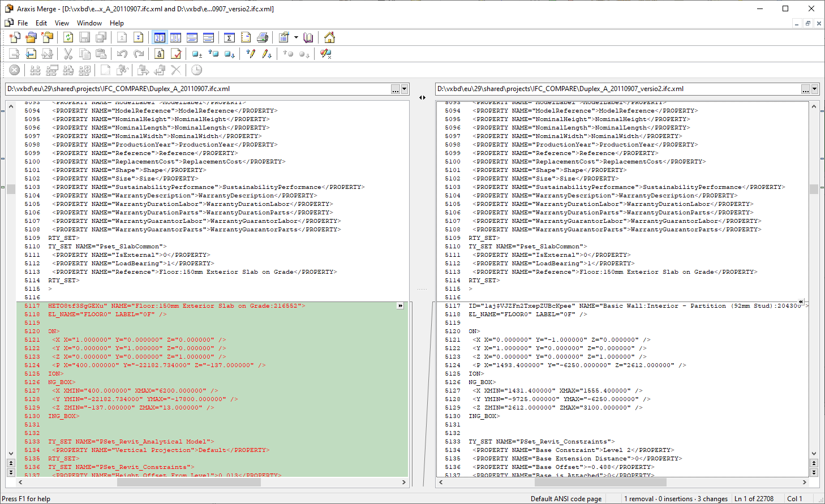
Task: Open the left file path history dropdown
Action: point(405,89)
